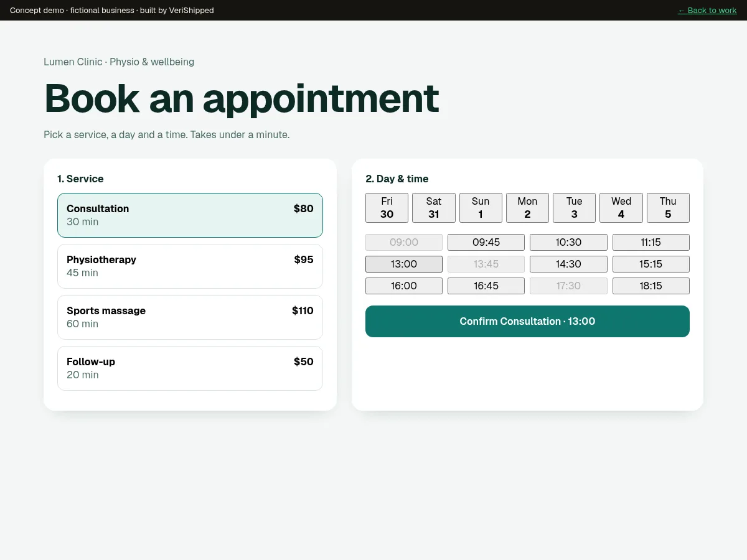Select the 13:00 time slot
Image resolution: width=747 pixels, height=560 pixels.
[404, 264]
